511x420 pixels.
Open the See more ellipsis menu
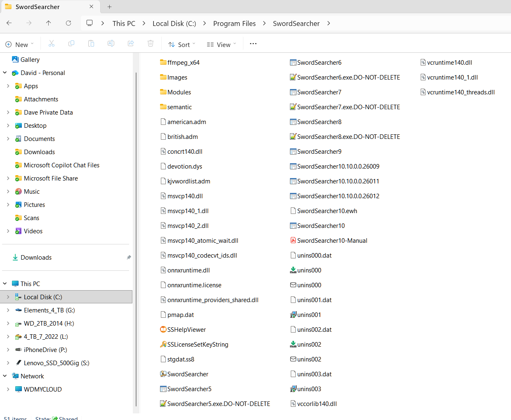point(253,44)
